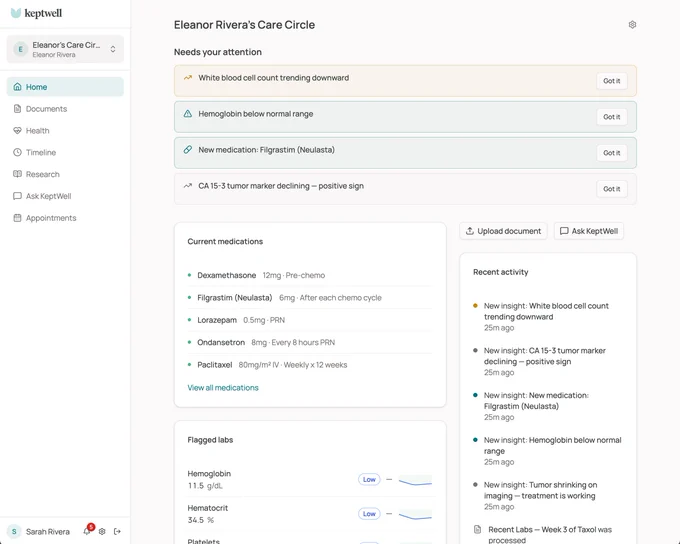The height and width of the screenshot is (544, 680).
Task: Open Ask KeptWell in sidebar
Action: click(65, 196)
